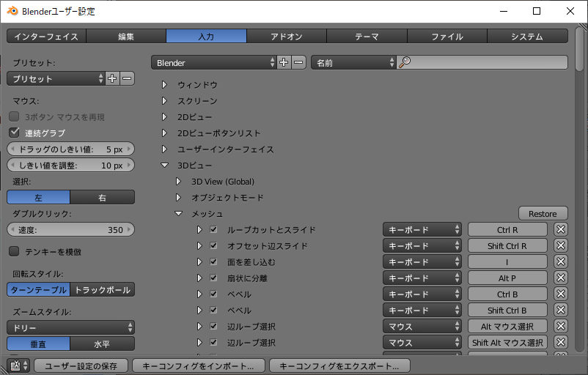Choose ターンテーブル rotation style
This screenshot has width=588, height=375.
click(39, 290)
